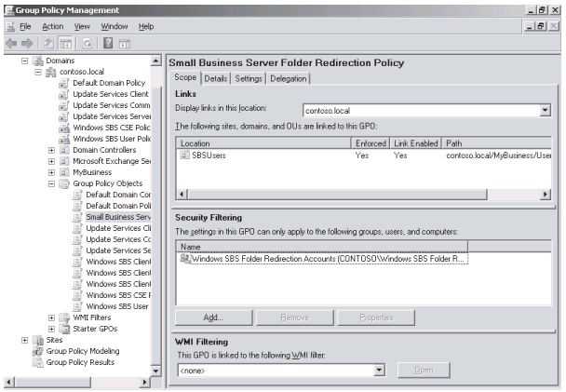Click the Path column header

[497, 143]
